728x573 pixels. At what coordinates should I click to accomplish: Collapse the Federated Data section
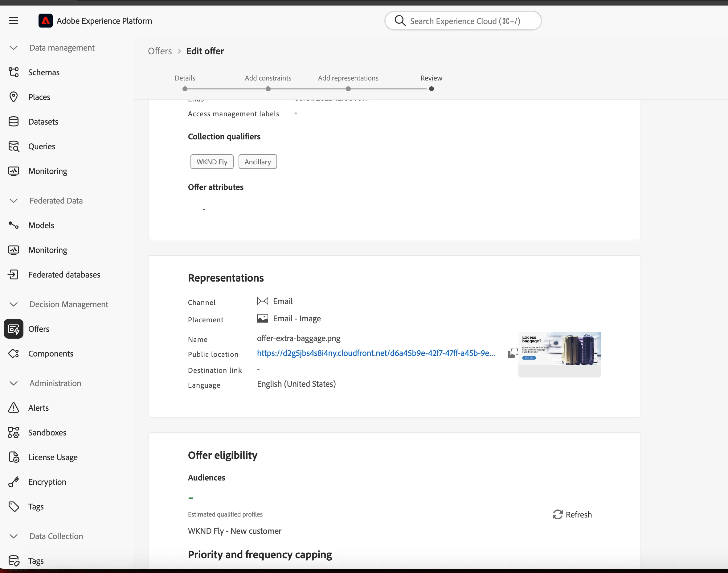point(14,201)
